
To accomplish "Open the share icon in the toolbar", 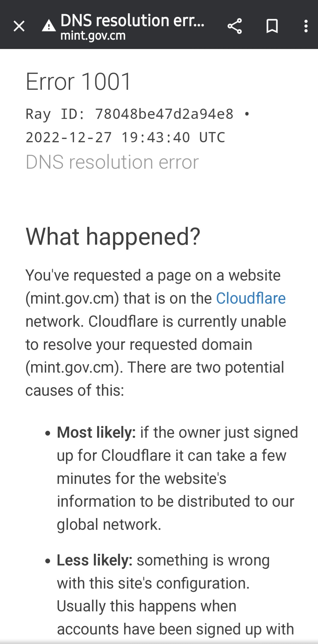I will tap(235, 26).
